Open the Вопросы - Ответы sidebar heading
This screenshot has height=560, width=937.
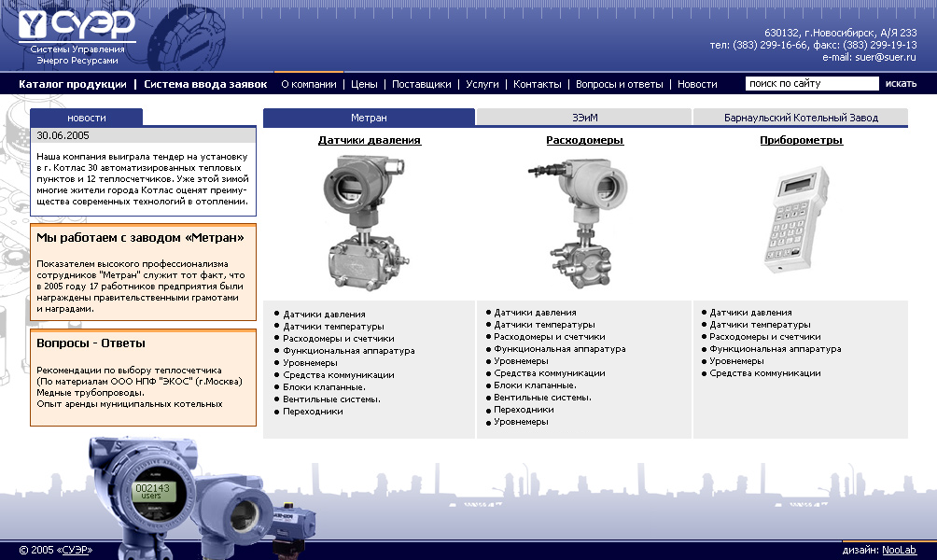point(91,343)
